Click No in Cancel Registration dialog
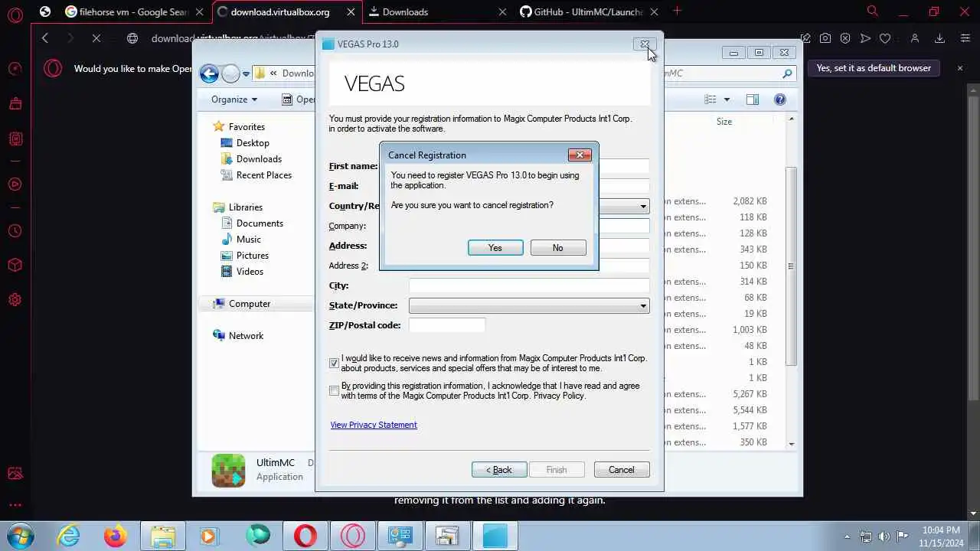 coord(557,248)
